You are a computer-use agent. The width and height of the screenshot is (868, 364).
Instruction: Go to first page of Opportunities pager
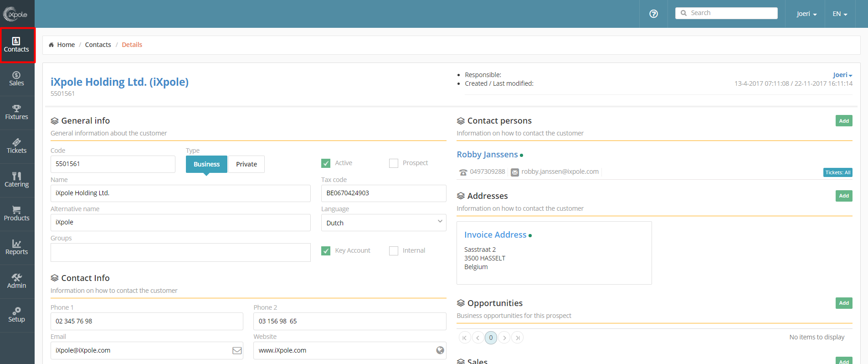(464, 338)
